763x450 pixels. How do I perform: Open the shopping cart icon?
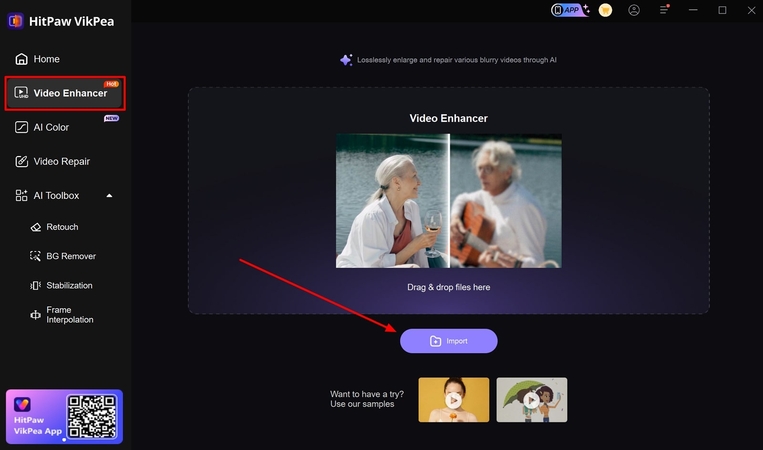pos(605,10)
